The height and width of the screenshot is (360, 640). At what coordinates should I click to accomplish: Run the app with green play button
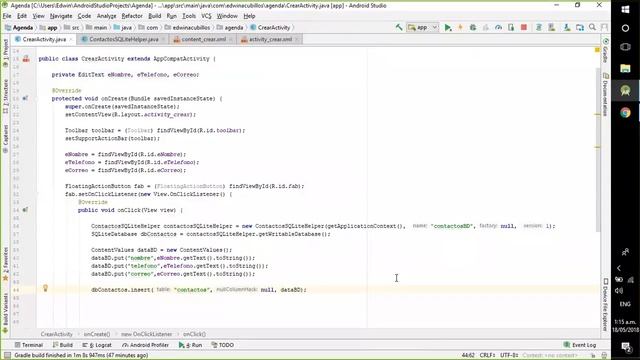coord(448,27)
